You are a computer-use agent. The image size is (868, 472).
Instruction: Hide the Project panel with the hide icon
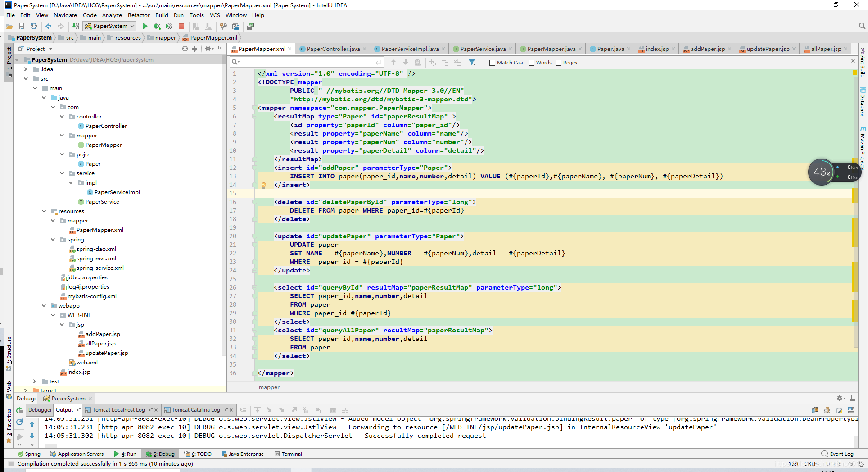(221, 49)
